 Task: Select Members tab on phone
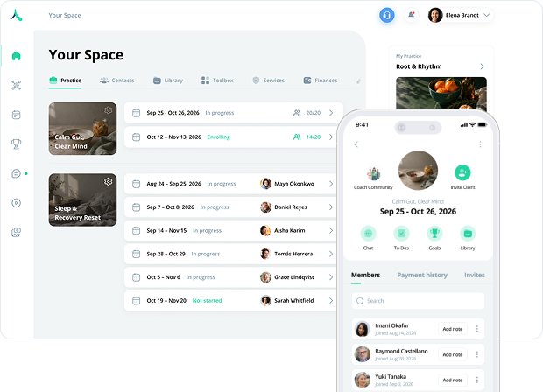(366, 275)
